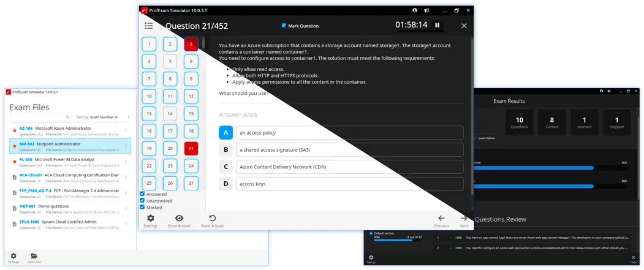Jump to question 27 in navigator
644x270 pixels.
pos(191,184)
